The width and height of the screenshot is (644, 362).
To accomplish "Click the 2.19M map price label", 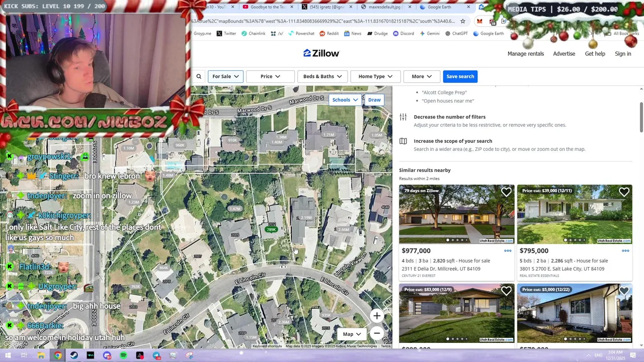I will click(306, 218).
